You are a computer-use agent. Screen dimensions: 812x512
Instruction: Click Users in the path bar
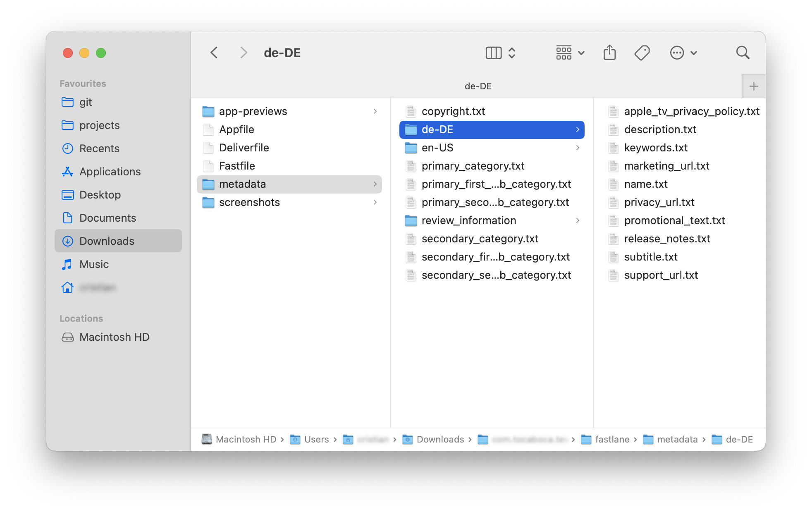click(x=309, y=439)
